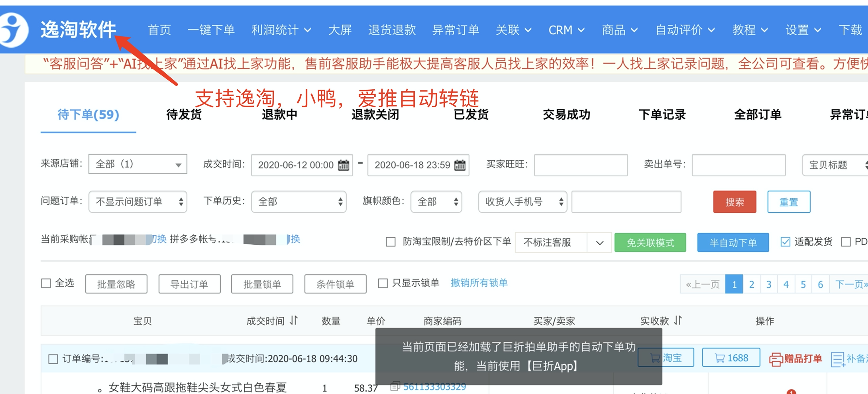This screenshot has width=868, height=394.
Task: Go to page 2 of orders
Action: click(x=752, y=284)
